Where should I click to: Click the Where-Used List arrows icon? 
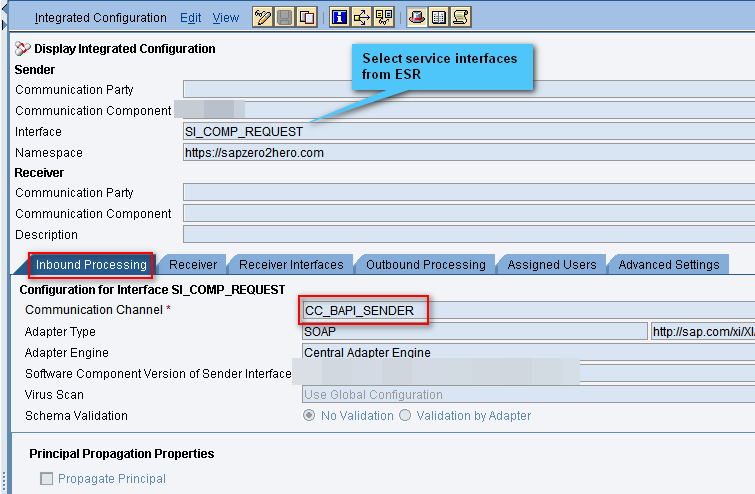(361, 17)
